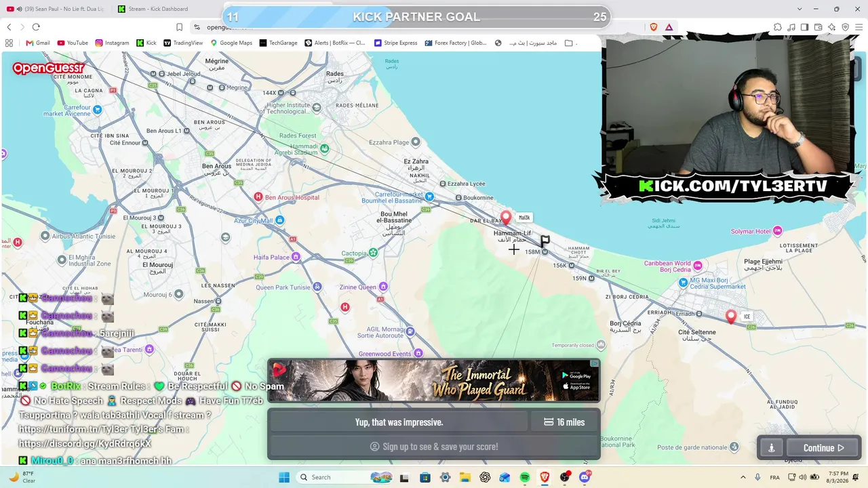Open the TechGarage bookmark
Image resolution: width=868 pixels, height=488 pixels.
279,43
